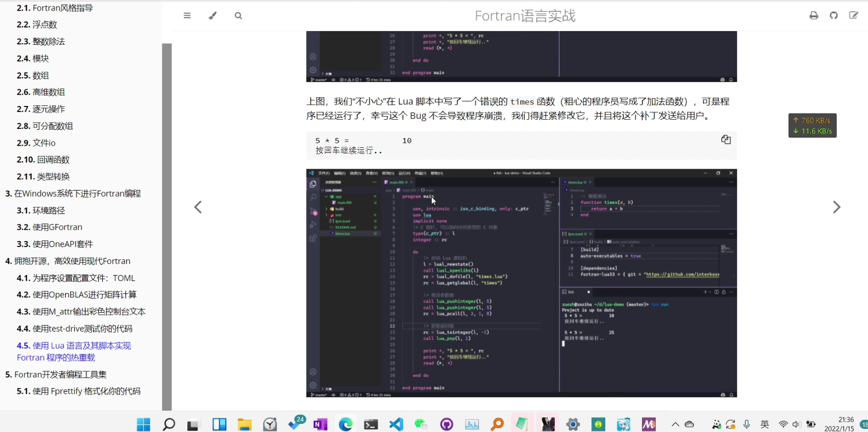Open the GitHub repository icon

pyautogui.click(x=834, y=16)
